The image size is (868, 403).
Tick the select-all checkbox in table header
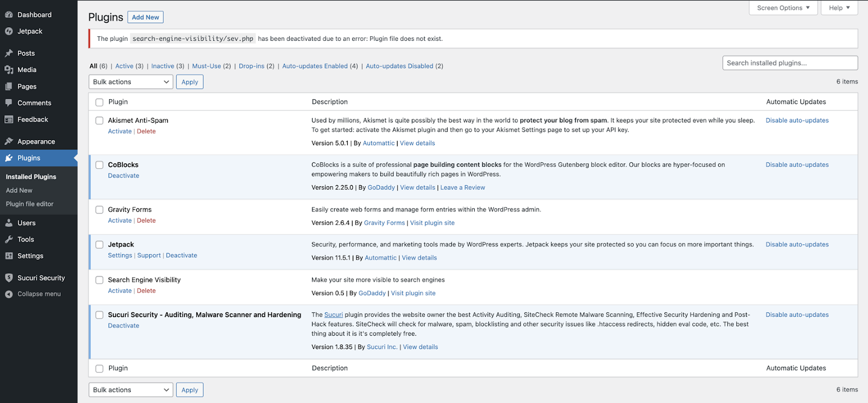pyautogui.click(x=99, y=102)
